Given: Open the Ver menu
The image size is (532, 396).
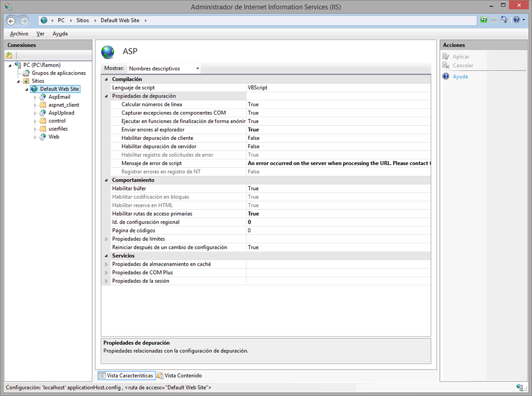Looking at the screenshot, I should [x=40, y=34].
